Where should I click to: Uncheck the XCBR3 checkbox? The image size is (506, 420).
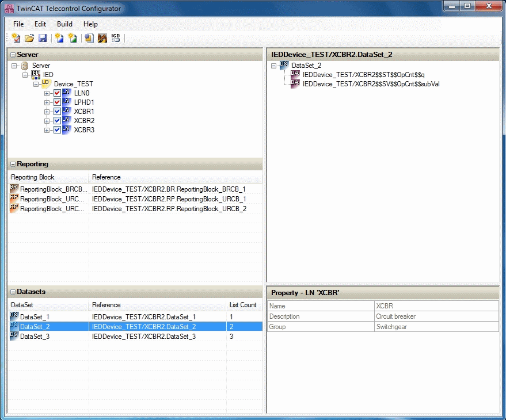tap(58, 130)
